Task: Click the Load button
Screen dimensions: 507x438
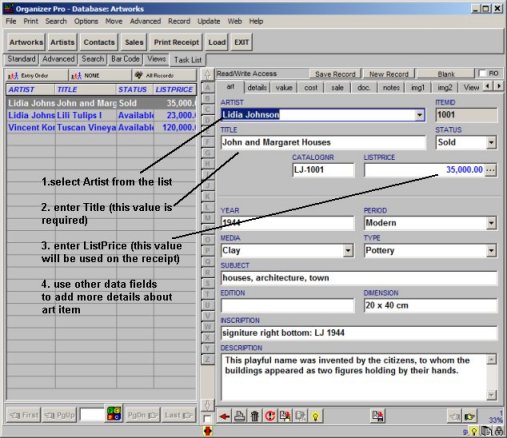Action: click(217, 42)
